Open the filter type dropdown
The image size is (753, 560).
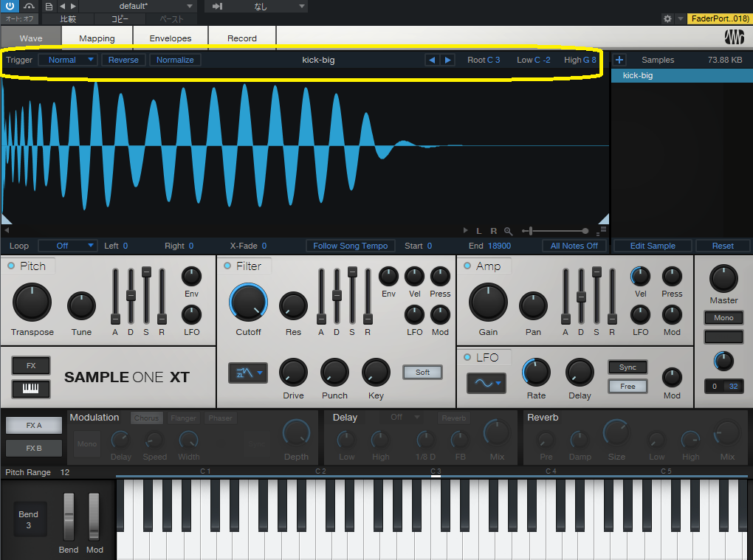point(248,373)
